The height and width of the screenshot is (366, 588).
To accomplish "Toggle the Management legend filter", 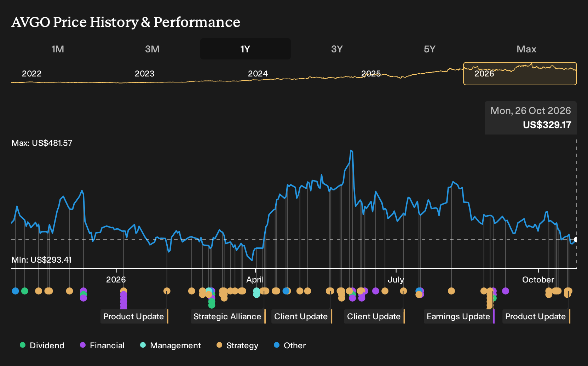I will pyautogui.click(x=171, y=345).
